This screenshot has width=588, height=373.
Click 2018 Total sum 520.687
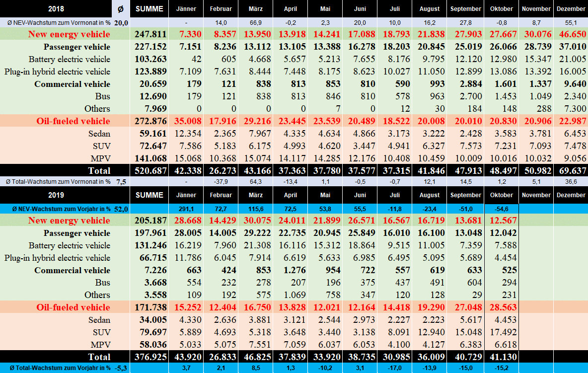(x=150, y=171)
